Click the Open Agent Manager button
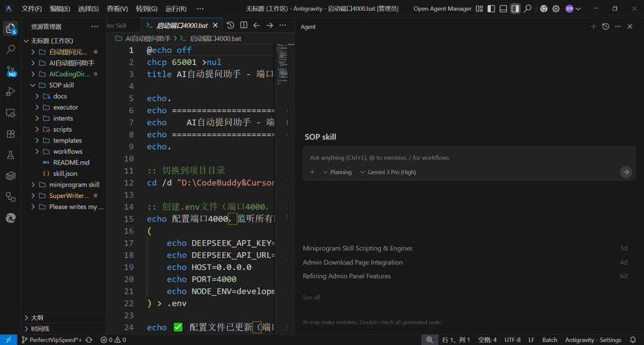 [442, 9]
